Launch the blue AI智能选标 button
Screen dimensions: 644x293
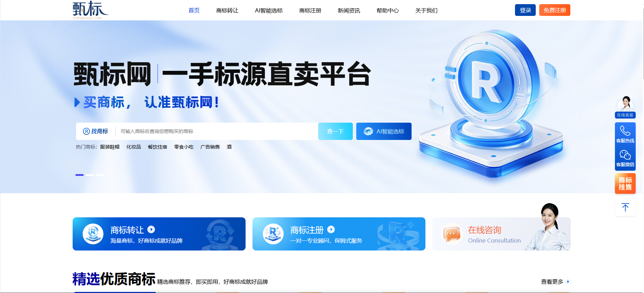(x=384, y=131)
